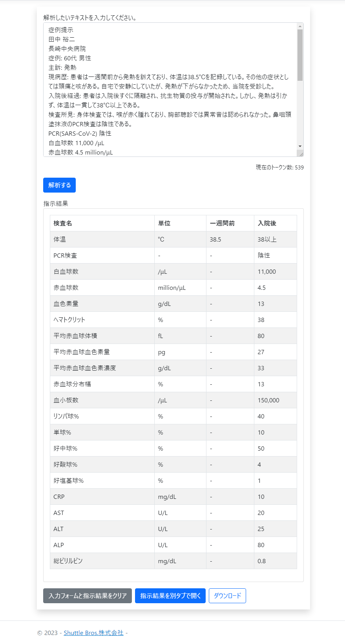Screen dimensions: 345x644
Task: Select the 検査名 column header
Action: click(x=102, y=223)
